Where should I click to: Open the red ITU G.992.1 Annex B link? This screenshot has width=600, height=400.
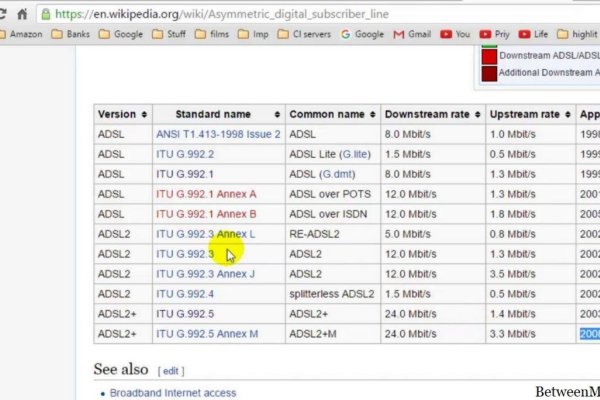pos(206,214)
